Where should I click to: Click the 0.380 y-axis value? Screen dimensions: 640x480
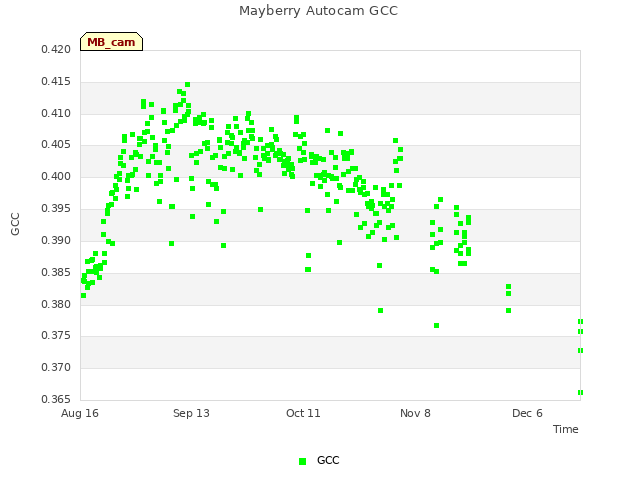point(56,304)
